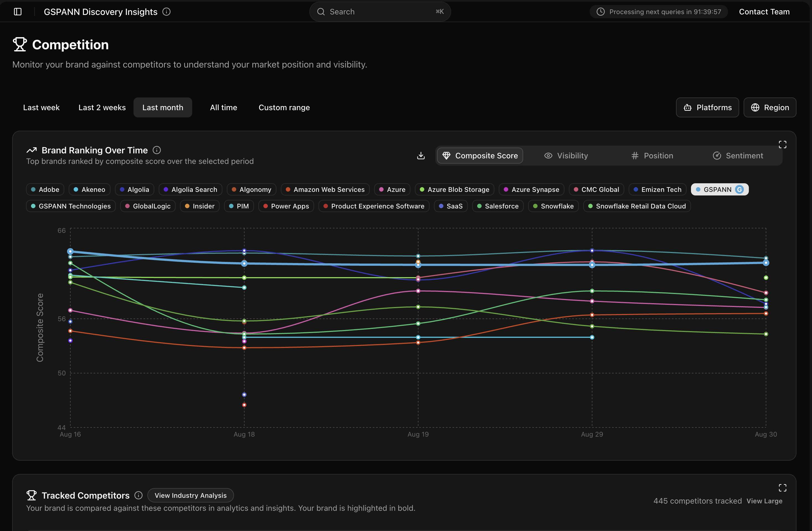
Task: Toggle Power Apps series chip
Action: tap(286, 206)
